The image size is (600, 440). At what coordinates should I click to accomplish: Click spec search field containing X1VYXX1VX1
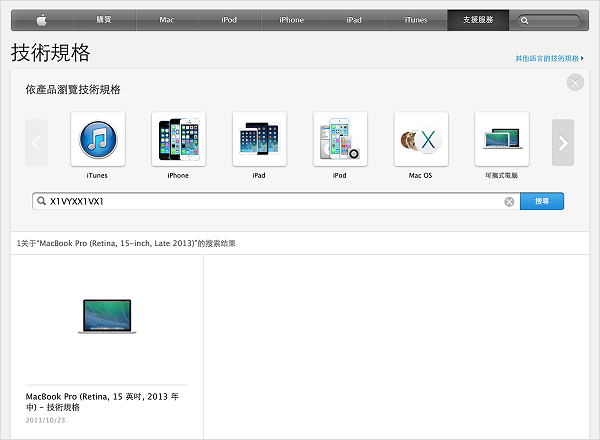click(x=276, y=201)
